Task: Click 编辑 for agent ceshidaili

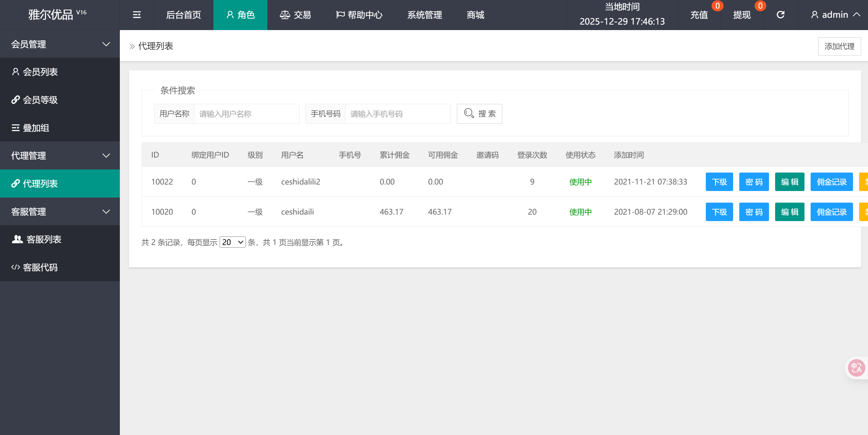Action: click(x=789, y=212)
